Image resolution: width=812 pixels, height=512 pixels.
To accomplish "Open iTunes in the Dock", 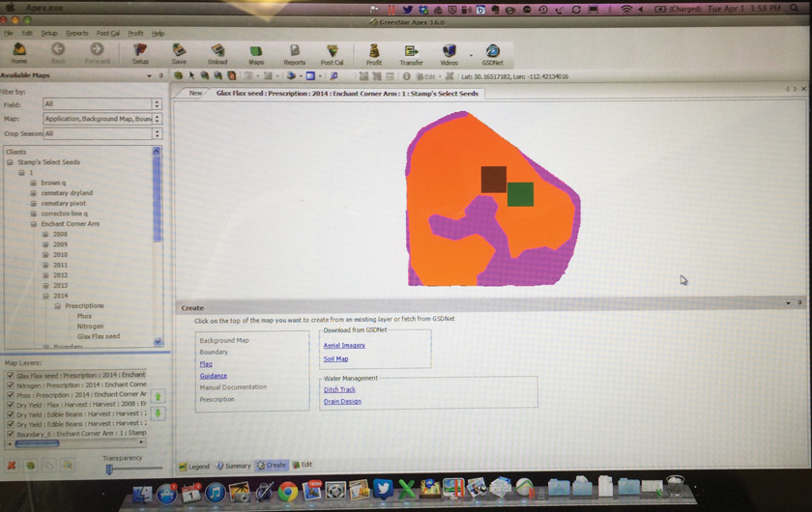I will [215, 493].
